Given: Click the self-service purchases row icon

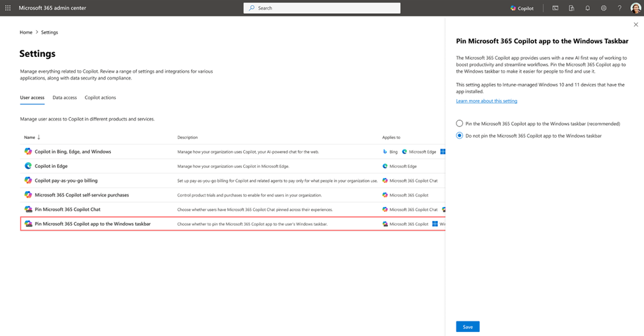Looking at the screenshot, I should coord(28,194).
